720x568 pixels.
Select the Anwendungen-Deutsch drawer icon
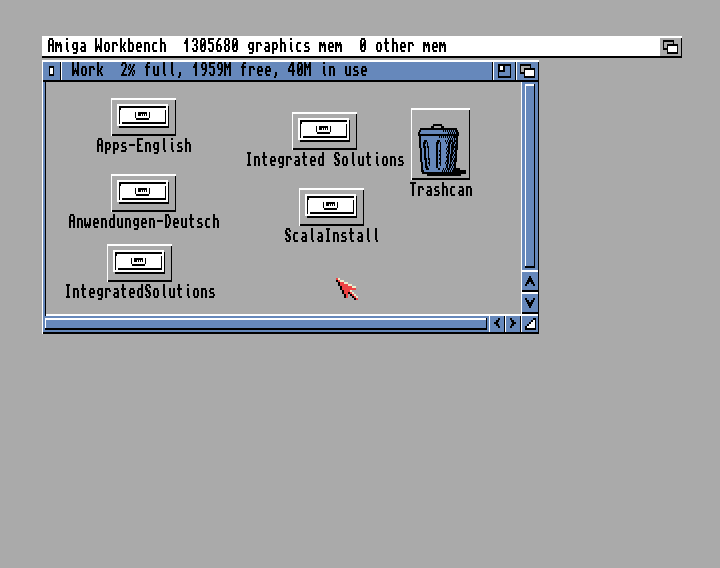coord(143,192)
